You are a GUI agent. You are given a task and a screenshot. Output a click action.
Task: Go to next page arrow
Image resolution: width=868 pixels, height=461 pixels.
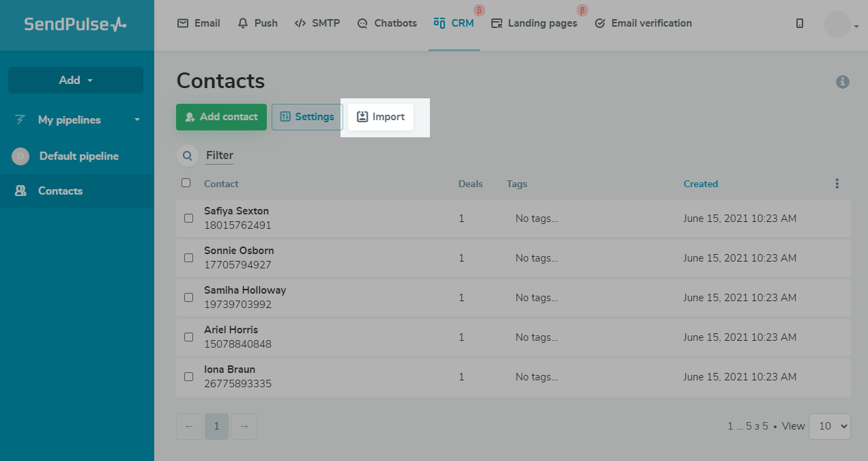(x=244, y=426)
